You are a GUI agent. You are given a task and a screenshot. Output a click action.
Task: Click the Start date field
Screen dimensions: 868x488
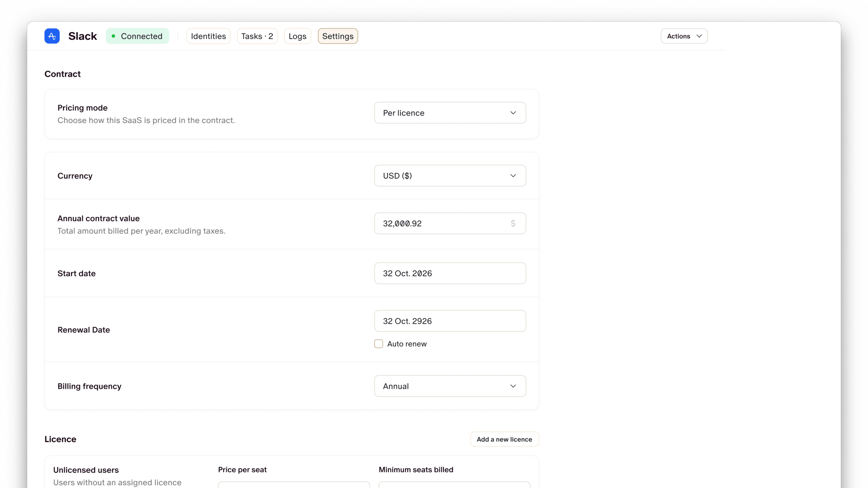tap(450, 273)
